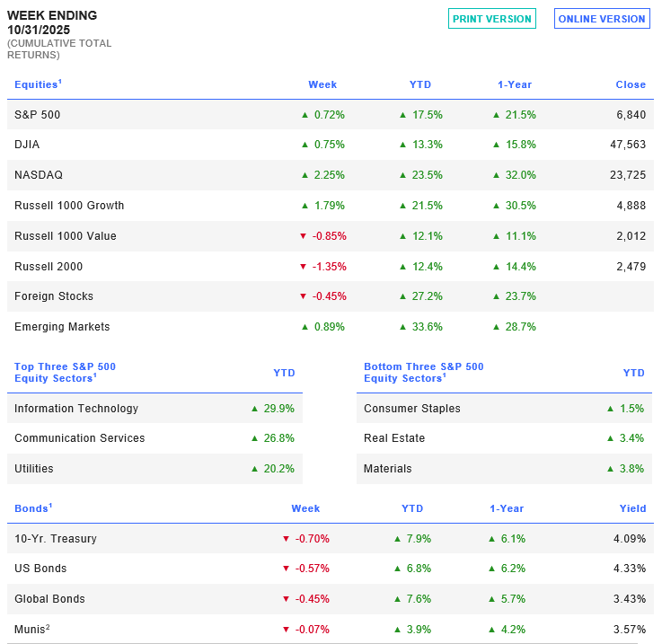Click the Communication Services sector label
Viewport: 662px width, 644px height.
point(79,438)
